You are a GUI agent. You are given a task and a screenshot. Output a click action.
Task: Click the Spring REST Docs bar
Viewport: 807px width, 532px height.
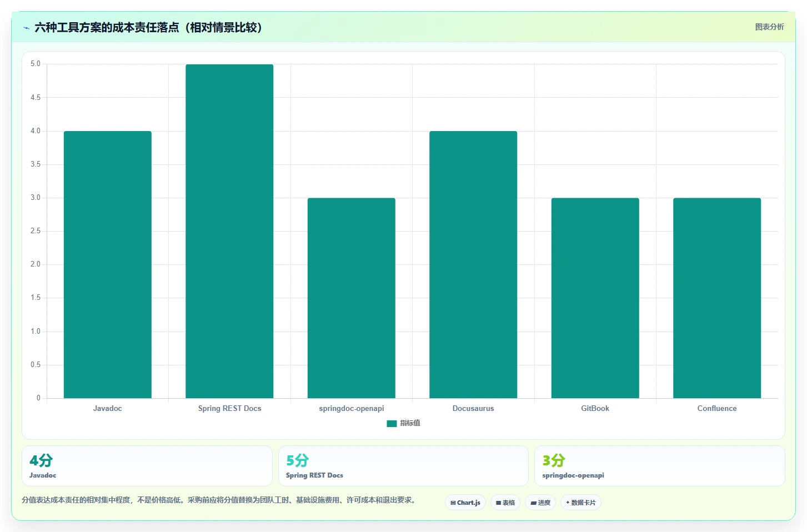pyautogui.click(x=229, y=231)
